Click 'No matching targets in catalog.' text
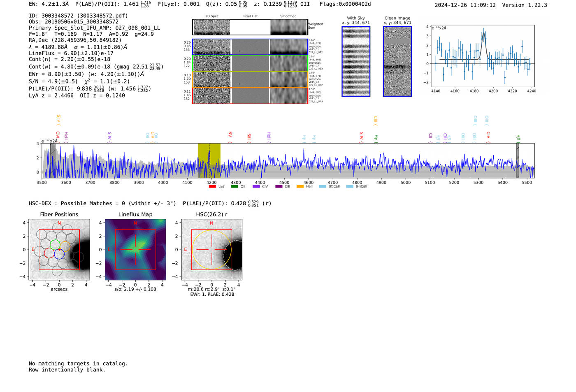Screen dimensions: 576x392 pos(78,364)
